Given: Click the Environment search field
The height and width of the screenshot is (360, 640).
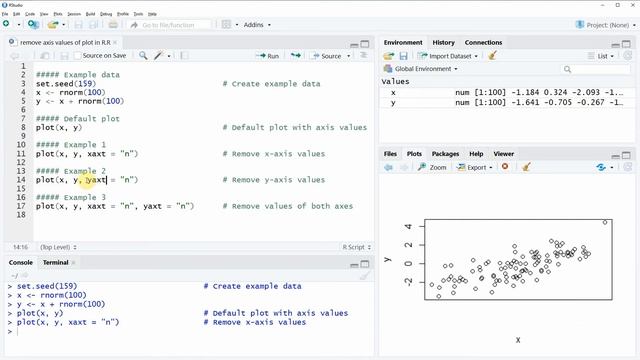Looking at the screenshot, I should 596,69.
